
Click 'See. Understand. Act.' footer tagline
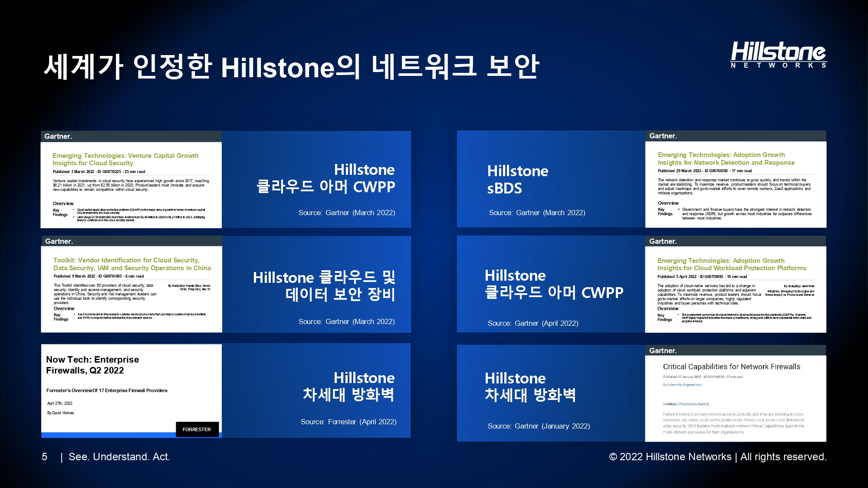click(119, 457)
